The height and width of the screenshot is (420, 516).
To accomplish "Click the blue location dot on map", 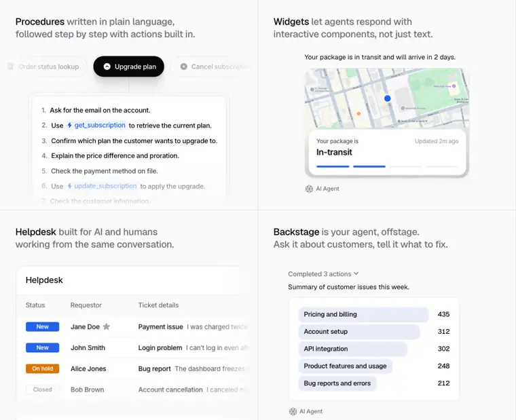I will point(387,98).
